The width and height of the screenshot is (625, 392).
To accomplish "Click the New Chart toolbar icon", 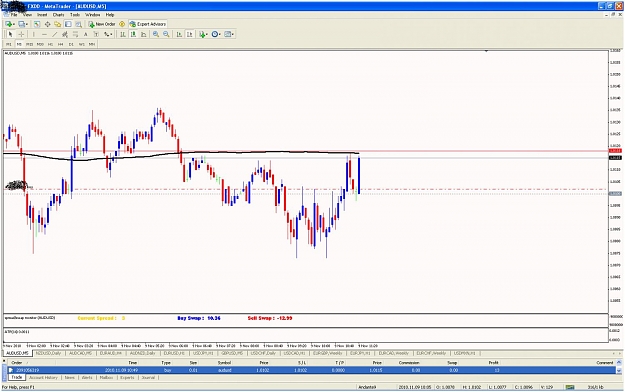I will click(x=9, y=24).
